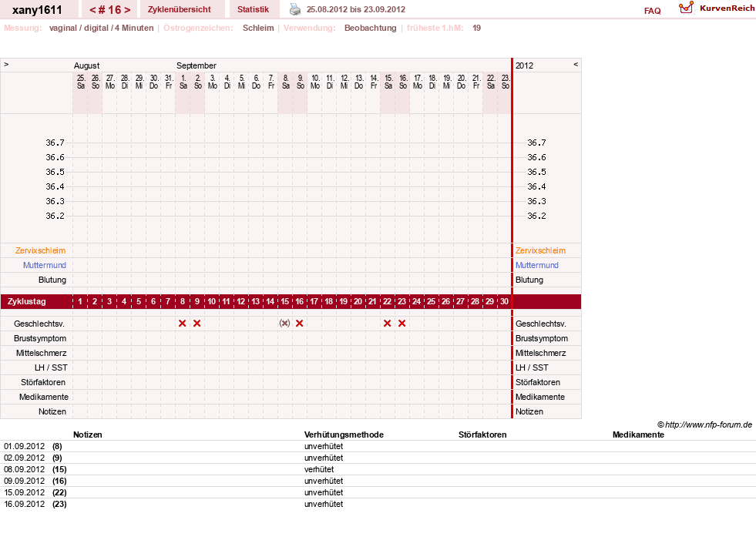Click the 01.09.2012 (8) notes row

(x=378, y=446)
